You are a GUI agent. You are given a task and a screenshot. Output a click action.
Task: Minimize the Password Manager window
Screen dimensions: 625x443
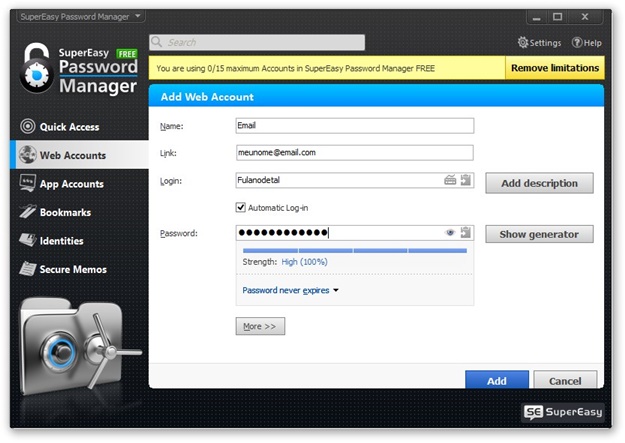coord(537,17)
